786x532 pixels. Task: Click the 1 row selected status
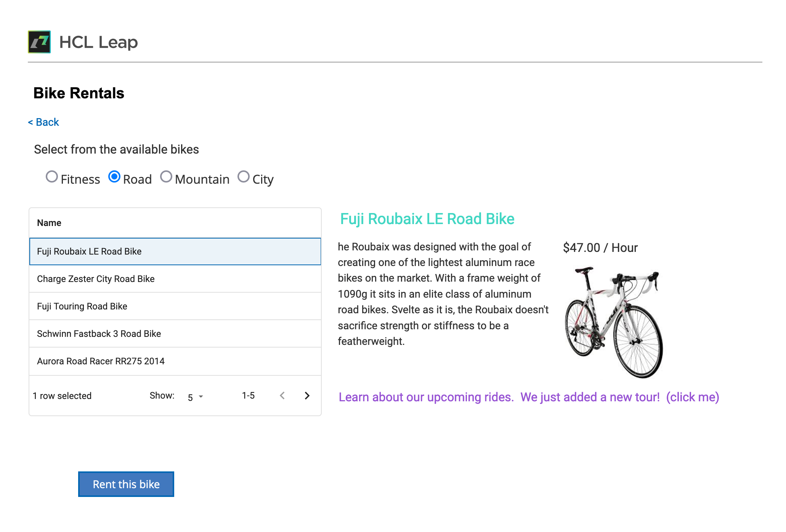coord(62,396)
